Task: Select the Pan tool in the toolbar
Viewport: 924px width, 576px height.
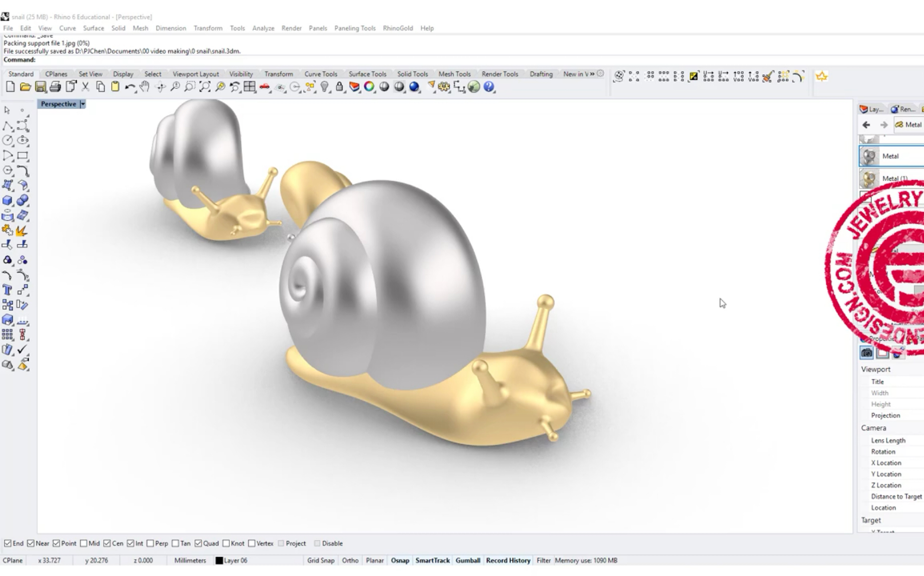Action: click(145, 87)
